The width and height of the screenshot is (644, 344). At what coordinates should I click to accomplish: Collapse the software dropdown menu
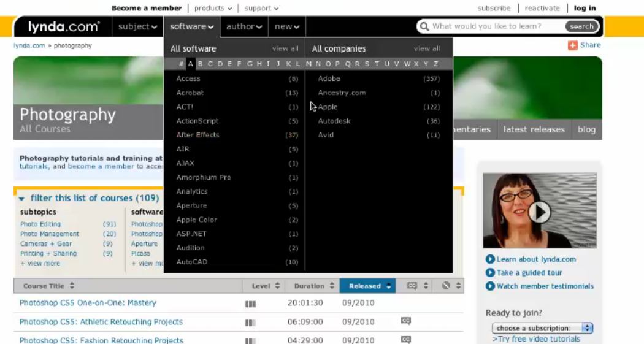pos(191,27)
